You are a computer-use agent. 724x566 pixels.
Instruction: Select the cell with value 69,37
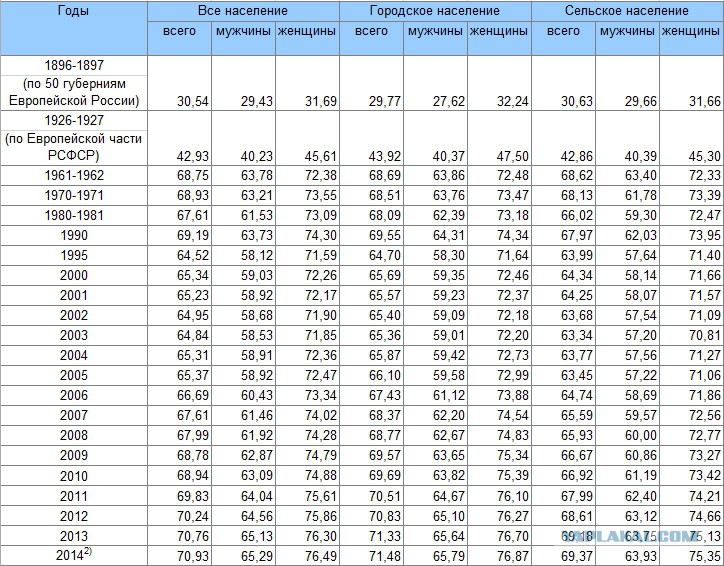tap(563, 557)
